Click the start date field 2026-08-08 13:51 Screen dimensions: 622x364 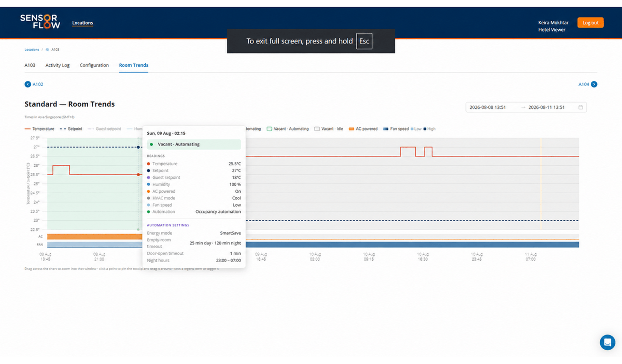(487, 108)
